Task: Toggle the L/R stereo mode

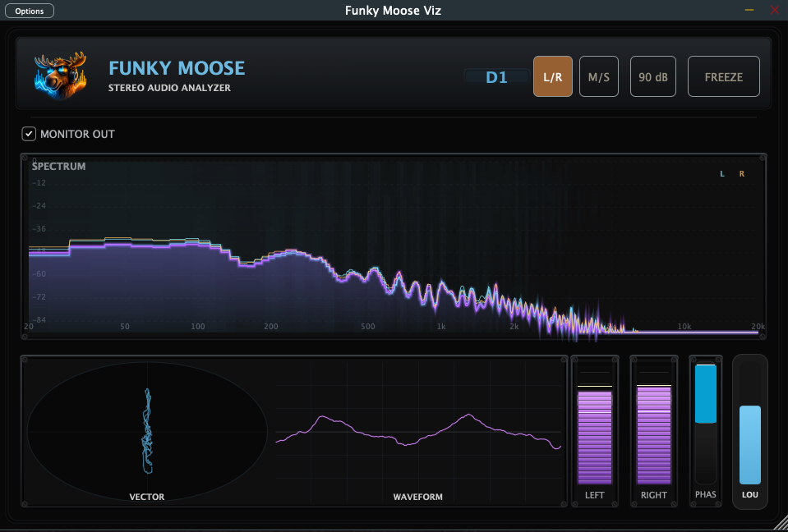Action: click(x=552, y=76)
